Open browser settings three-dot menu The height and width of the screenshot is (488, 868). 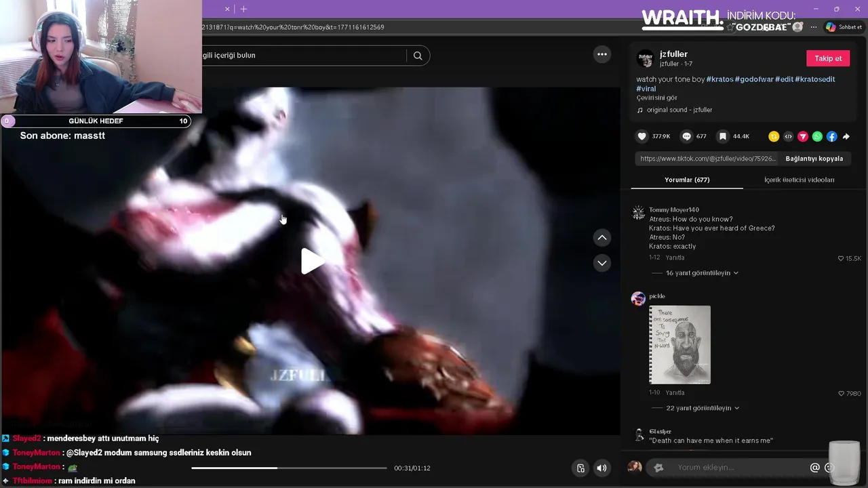point(814,27)
